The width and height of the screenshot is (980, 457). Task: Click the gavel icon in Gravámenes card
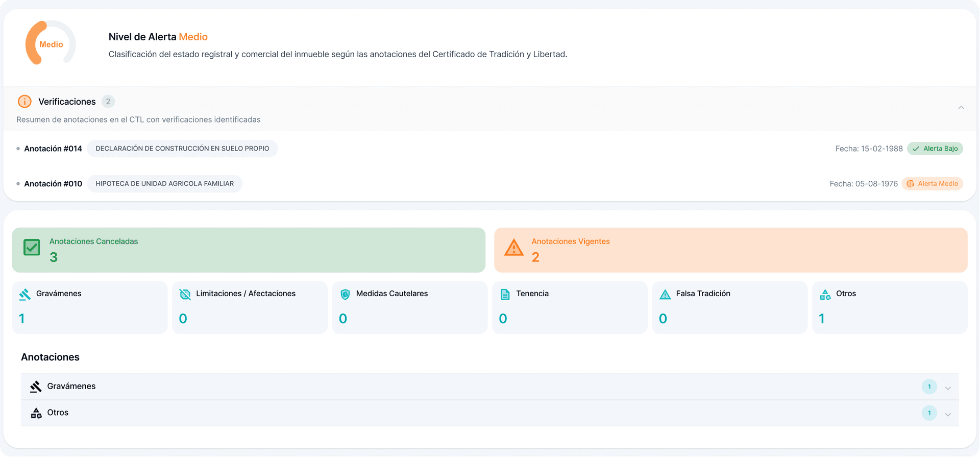click(x=25, y=295)
